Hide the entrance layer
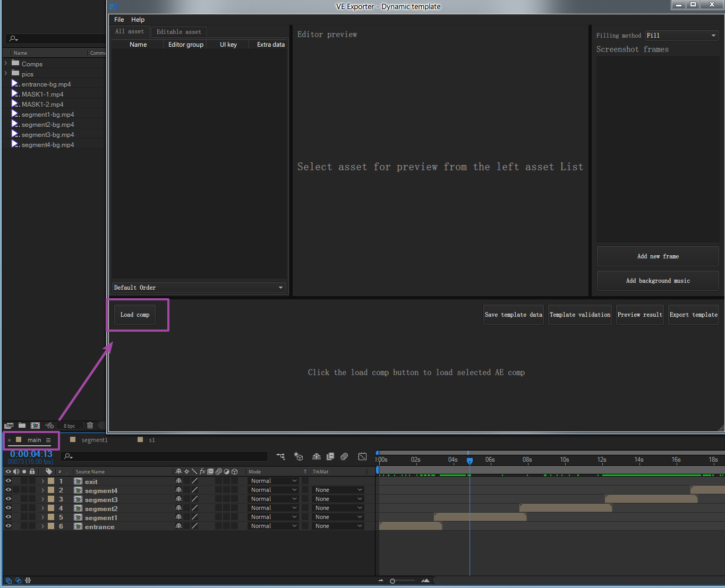 [8, 526]
